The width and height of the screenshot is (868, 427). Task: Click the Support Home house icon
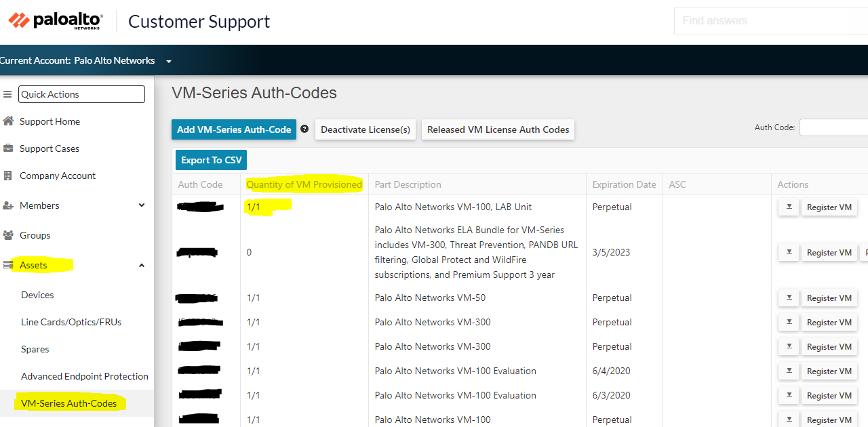pos(8,121)
